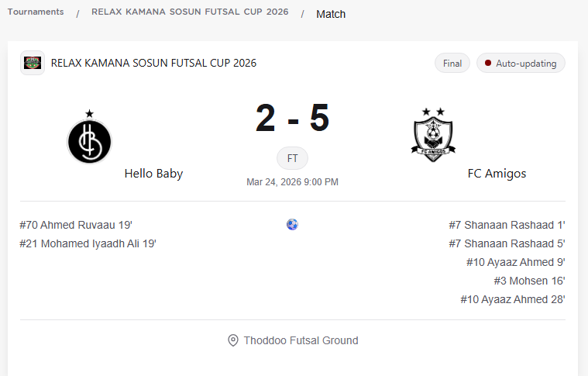Open the Tournaments breadcrumb link
The height and width of the screenshot is (376, 588).
pos(36,12)
